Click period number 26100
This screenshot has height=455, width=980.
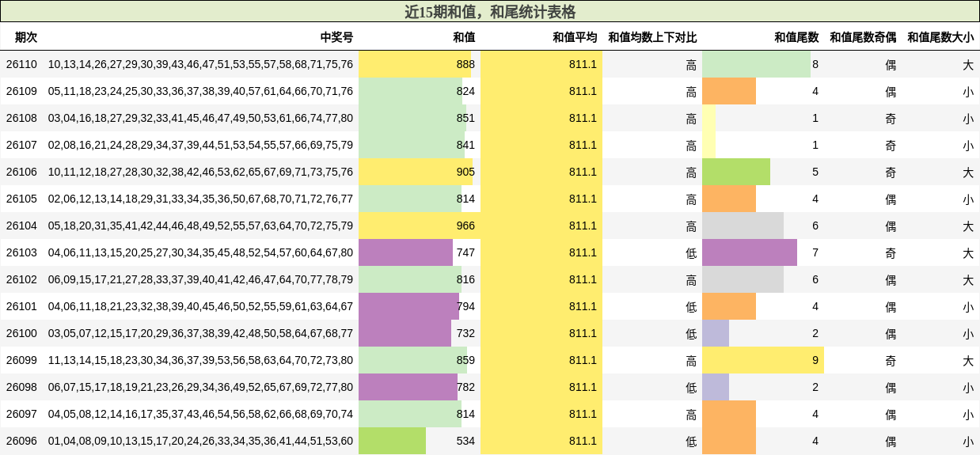[21, 333]
